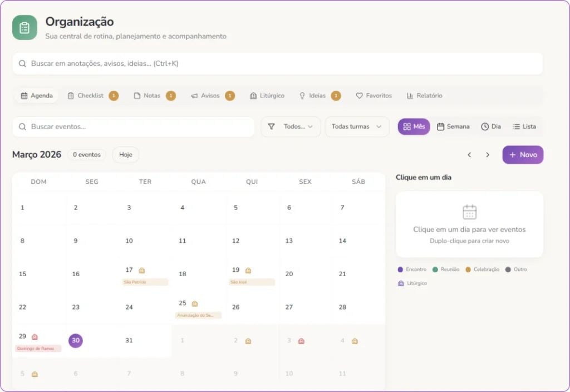
Task: Switch to Mês view
Action: [x=414, y=126]
